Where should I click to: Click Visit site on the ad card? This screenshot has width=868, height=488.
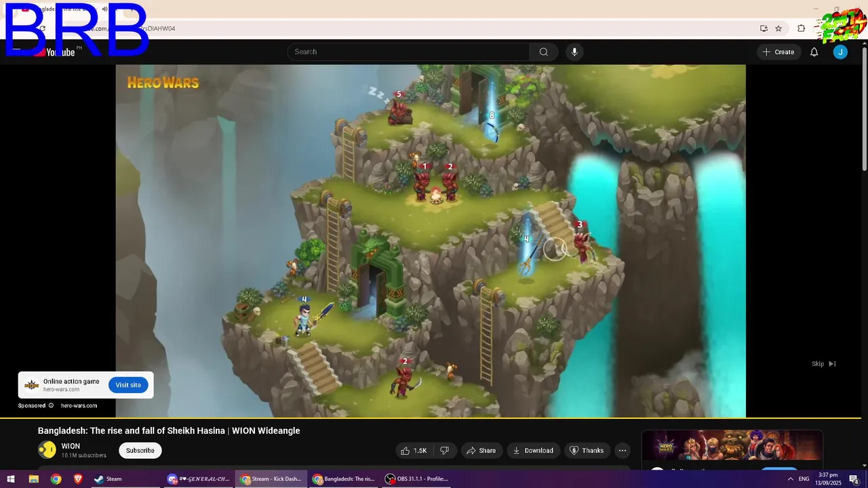128,385
